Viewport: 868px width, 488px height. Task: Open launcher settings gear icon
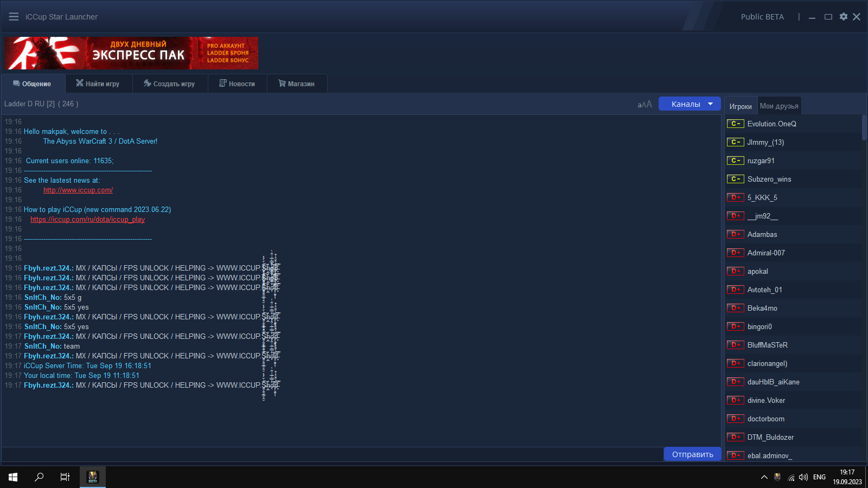pos(844,17)
